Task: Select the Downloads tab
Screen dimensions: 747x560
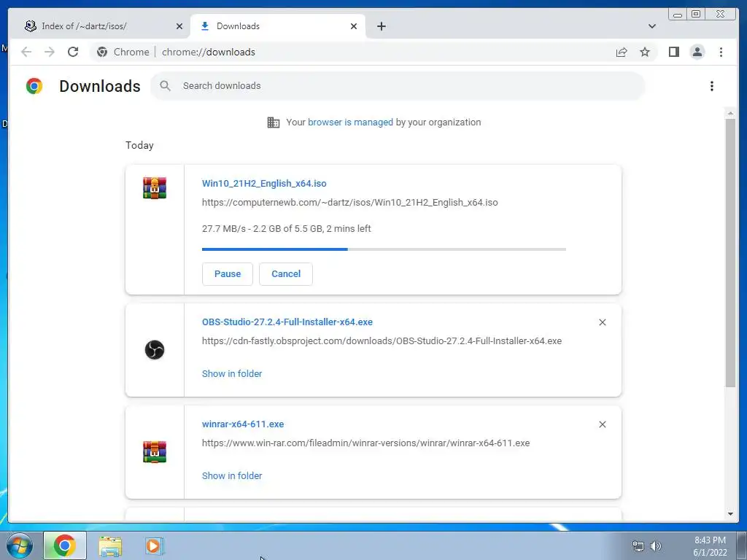Action: pos(278,26)
